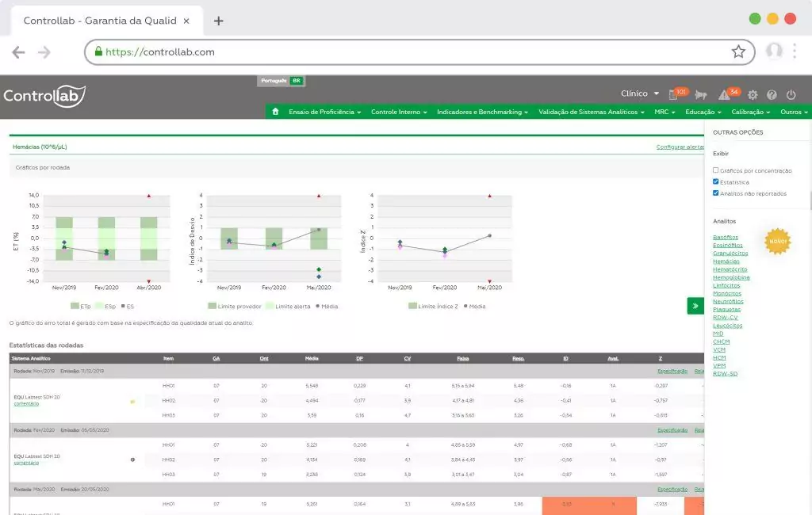812x515 pixels.
Task: Enable Gráficos por concentração checkbox
Action: click(716, 170)
